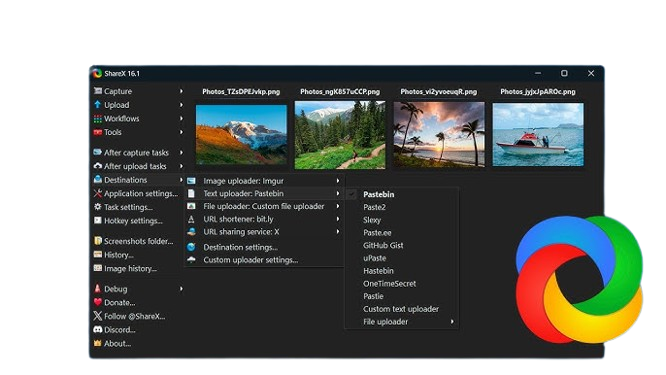
Task: Click the ShareX logo in title bar
Action: point(98,73)
